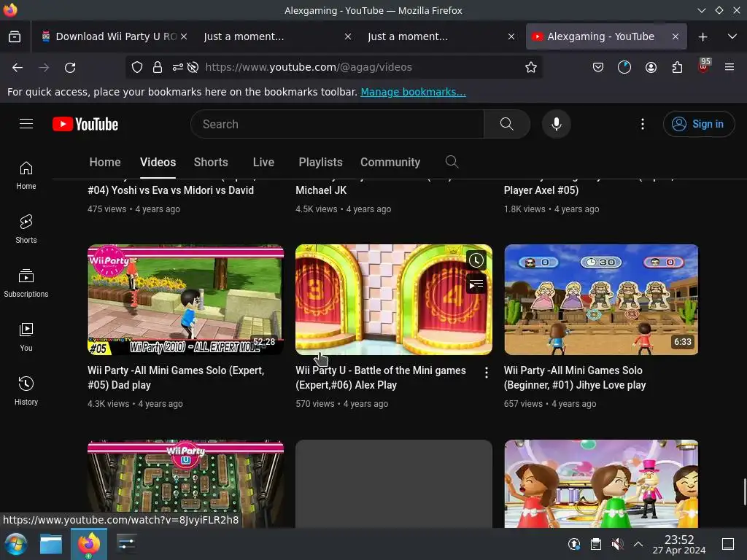The width and height of the screenshot is (747, 560).
Task: Click Add to queue icon on thumbnail
Action: tap(476, 284)
